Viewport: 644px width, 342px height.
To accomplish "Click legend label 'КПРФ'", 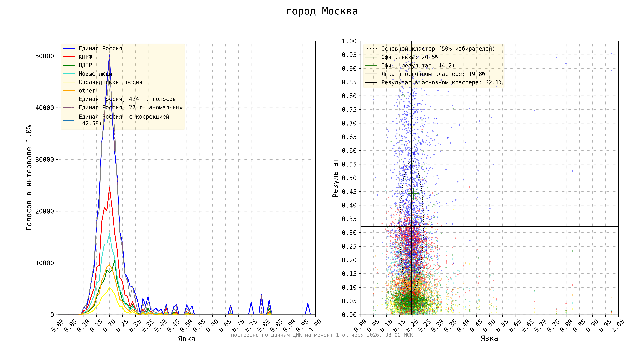I will 85,57.
